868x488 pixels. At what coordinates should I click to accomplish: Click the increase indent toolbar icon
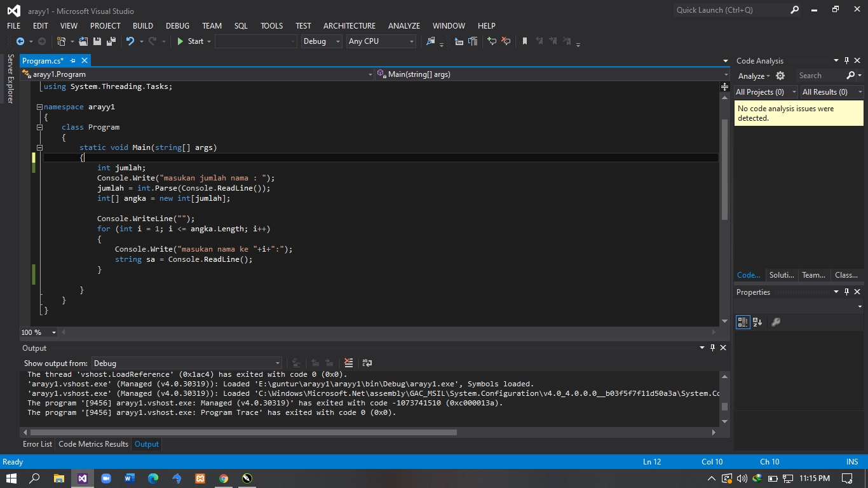pyautogui.click(x=473, y=41)
